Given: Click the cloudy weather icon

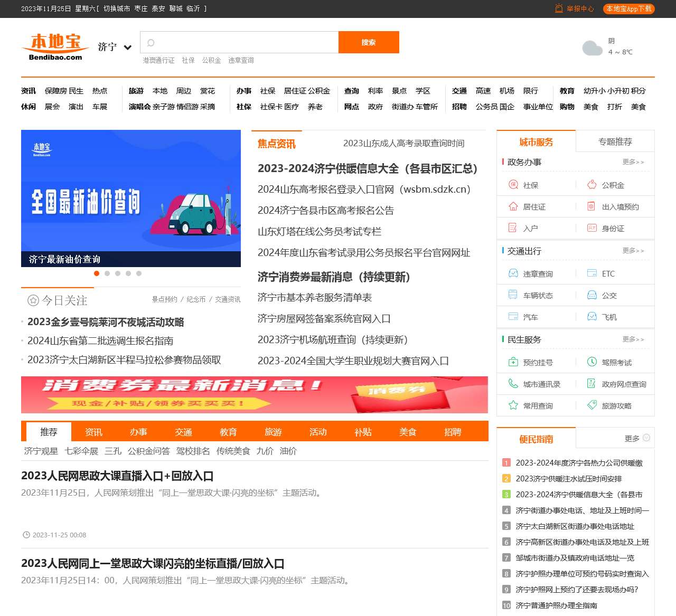Looking at the screenshot, I should click(x=592, y=48).
